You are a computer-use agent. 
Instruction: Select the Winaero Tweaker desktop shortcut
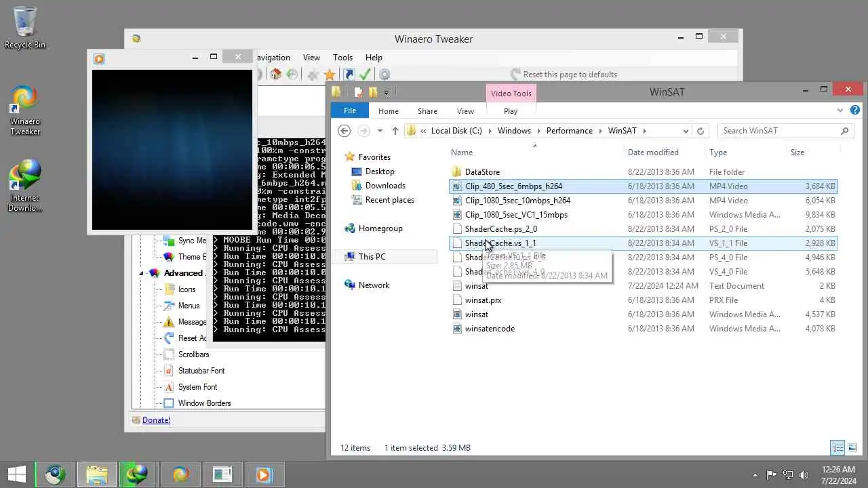click(25, 110)
